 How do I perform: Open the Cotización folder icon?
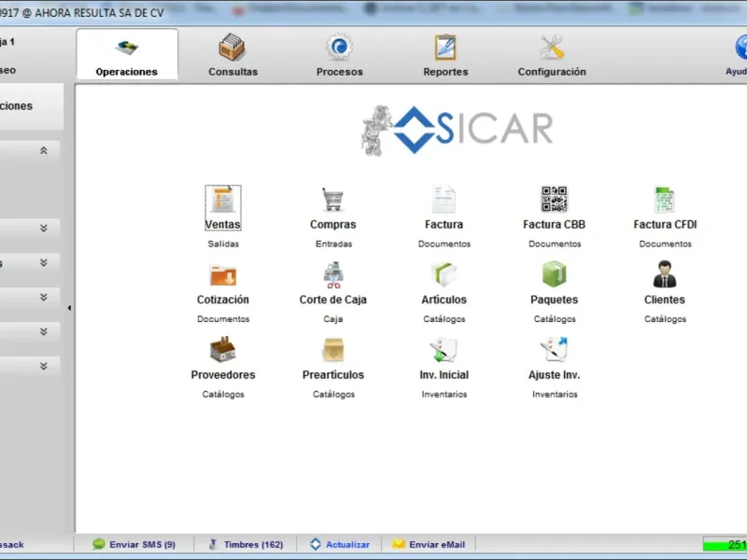point(223,275)
